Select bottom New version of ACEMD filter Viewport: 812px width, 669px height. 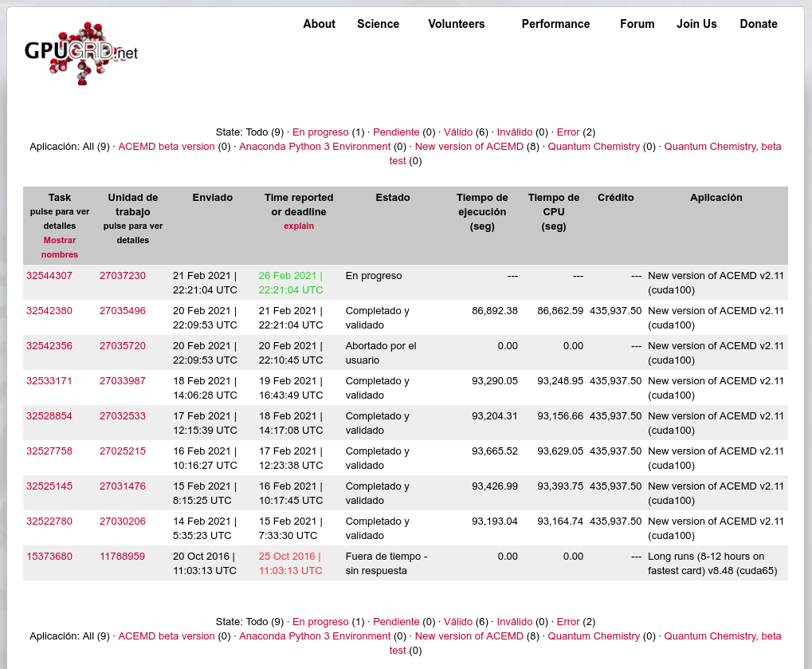pyautogui.click(x=469, y=636)
